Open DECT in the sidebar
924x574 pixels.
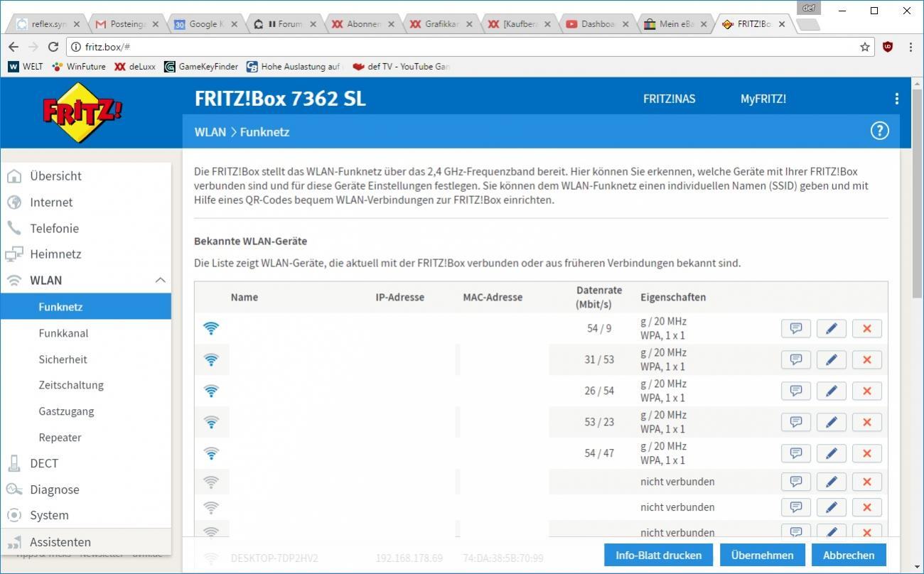tap(85, 462)
